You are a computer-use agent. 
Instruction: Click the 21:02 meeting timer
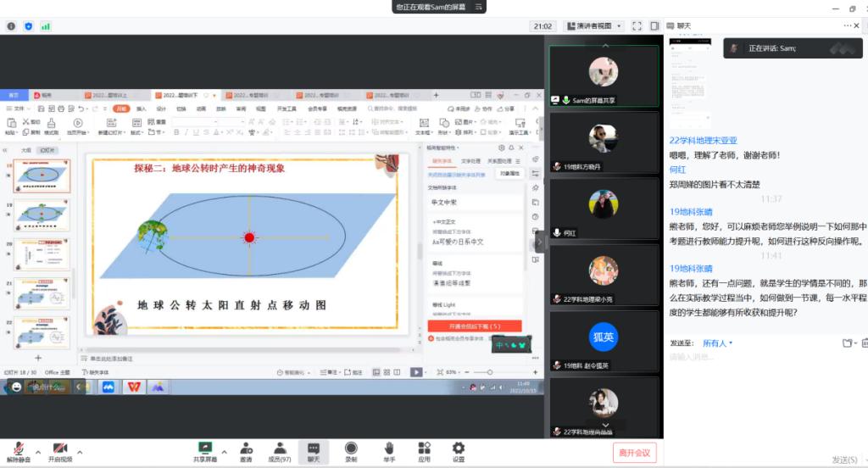click(542, 26)
